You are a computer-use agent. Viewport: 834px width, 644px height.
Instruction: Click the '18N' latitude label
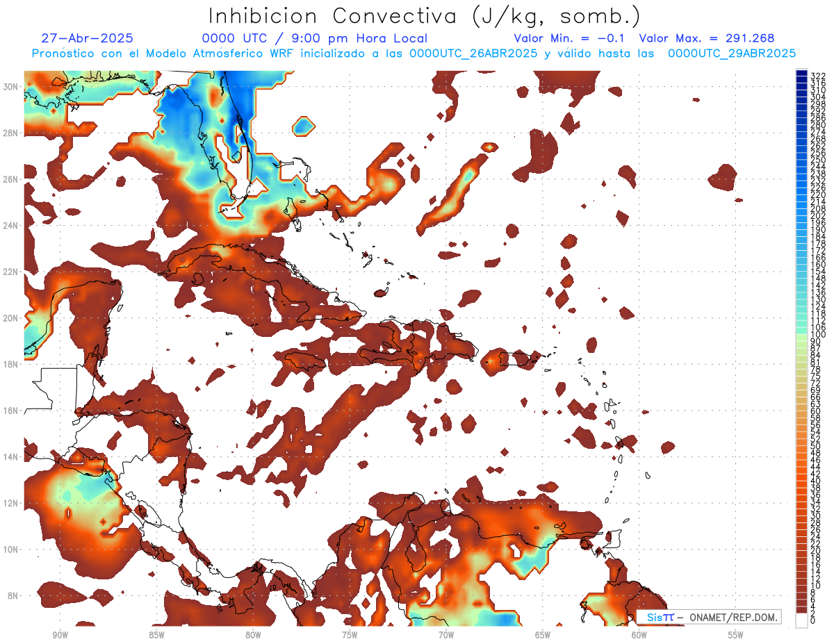click(12, 364)
